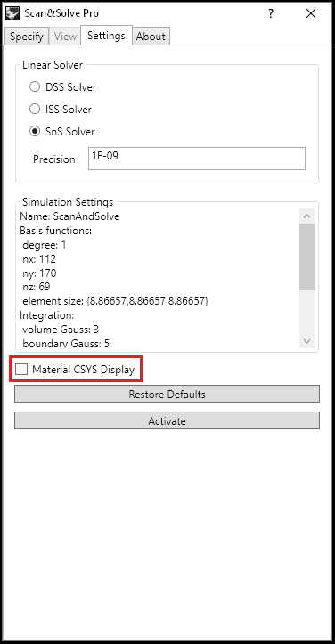This screenshot has height=644, width=335.
Task: Click the up arrow of Simulation Settings scrollbar
Action: pyautogui.click(x=307, y=216)
